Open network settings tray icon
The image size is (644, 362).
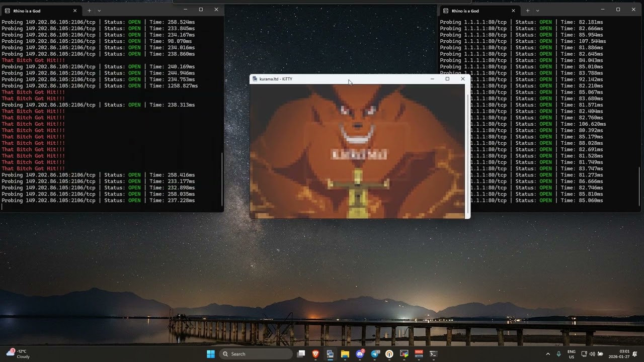pos(584,354)
